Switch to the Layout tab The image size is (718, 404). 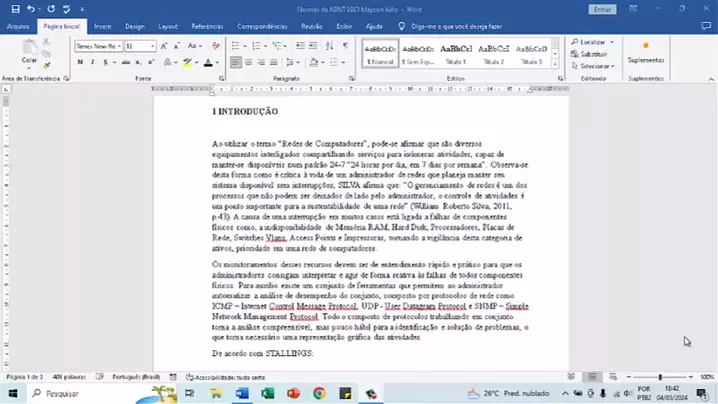[x=168, y=27]
